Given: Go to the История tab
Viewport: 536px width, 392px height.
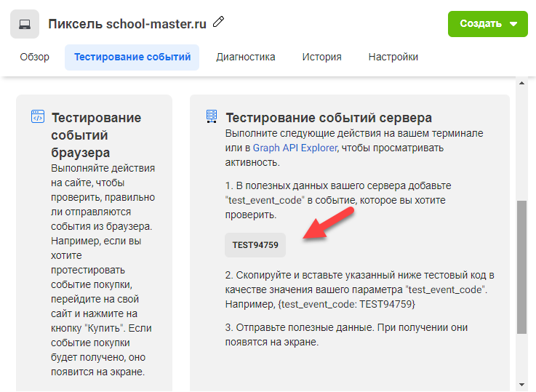Looking at the screenshot, I should [321, 57].
